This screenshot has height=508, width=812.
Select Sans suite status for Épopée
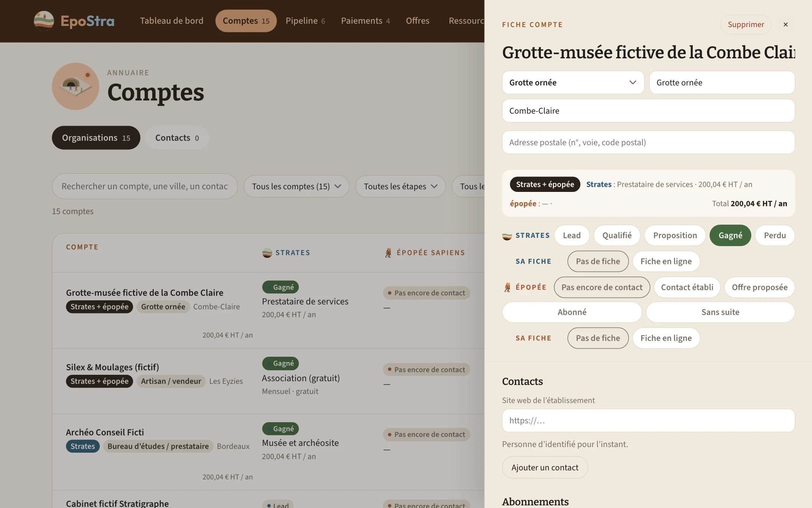720,312
